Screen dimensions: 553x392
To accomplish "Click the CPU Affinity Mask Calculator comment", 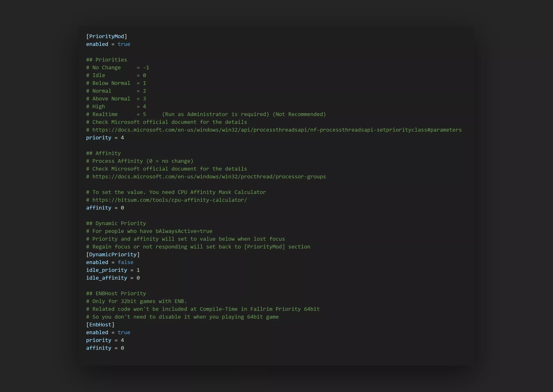I will coord(176,192).
